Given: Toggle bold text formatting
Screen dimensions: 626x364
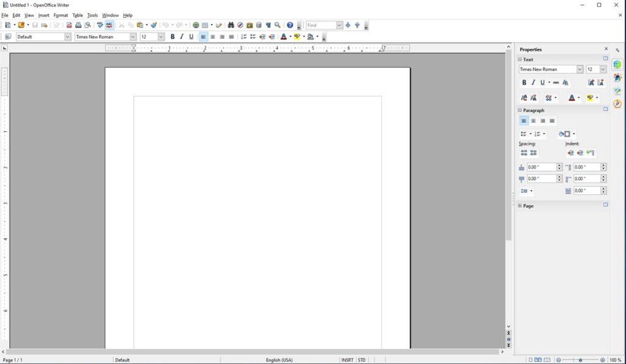Looking at the screenshot, I should coord(173,37).
